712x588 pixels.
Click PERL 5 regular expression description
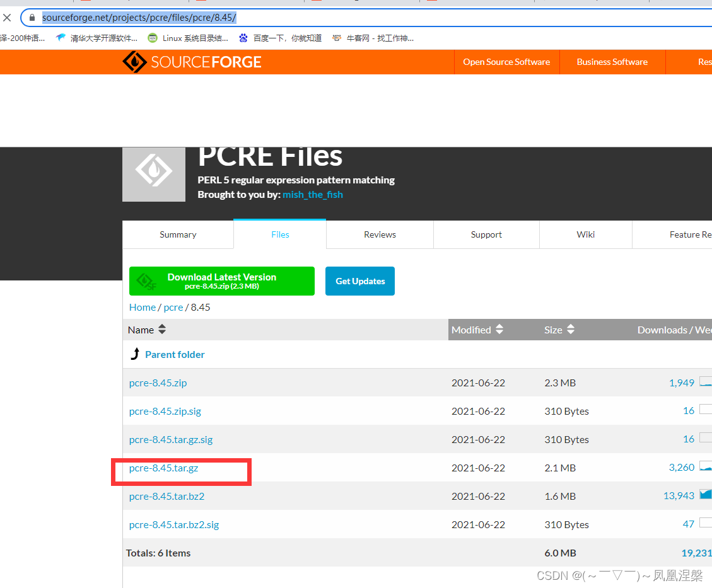pos(296,180)
